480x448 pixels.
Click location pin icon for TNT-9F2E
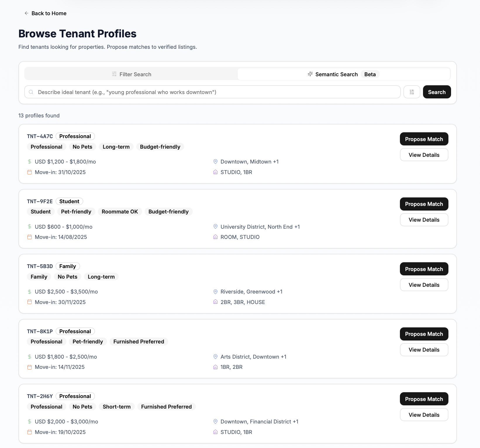(215, 227)
